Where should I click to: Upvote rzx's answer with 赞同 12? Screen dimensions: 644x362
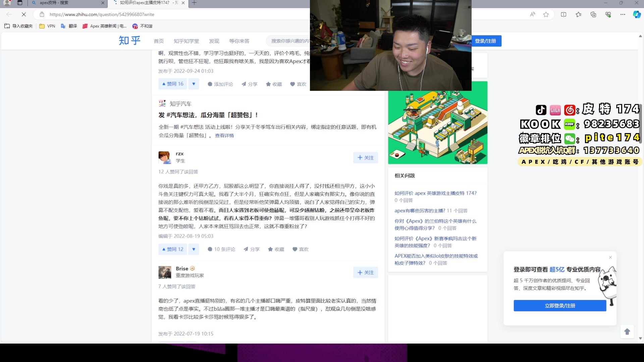[x=173, y=249]
